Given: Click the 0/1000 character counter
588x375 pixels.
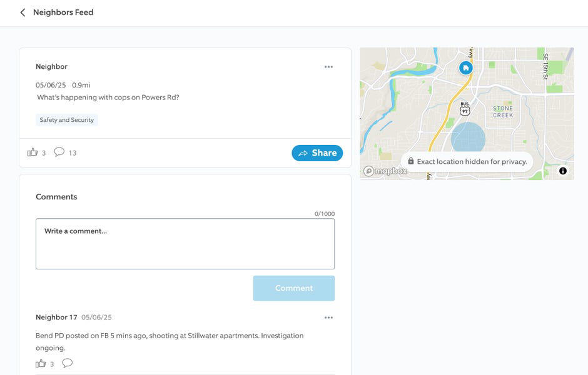Looking at the screenshot, I should (x=325, y=214).
